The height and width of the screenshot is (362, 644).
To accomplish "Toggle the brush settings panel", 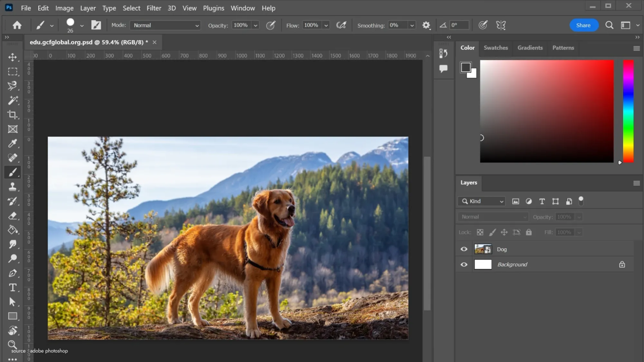I will (x=96, y=25).
